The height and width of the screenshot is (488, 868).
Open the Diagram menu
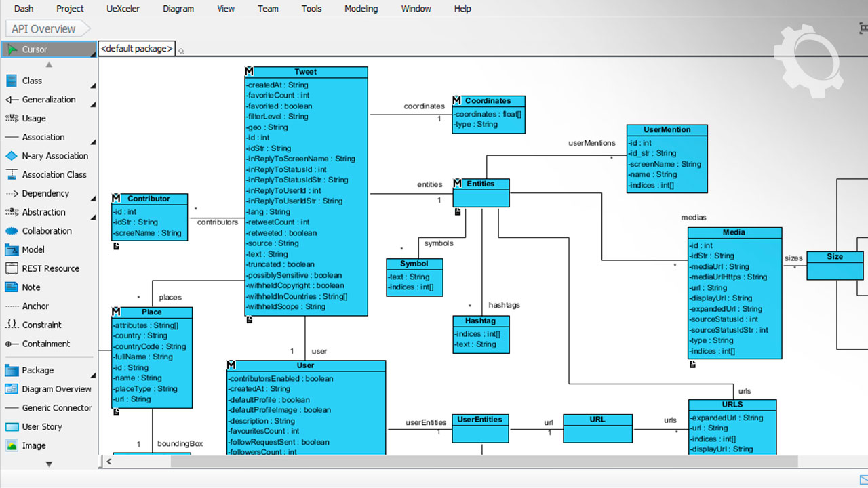(x=178, y=9)
